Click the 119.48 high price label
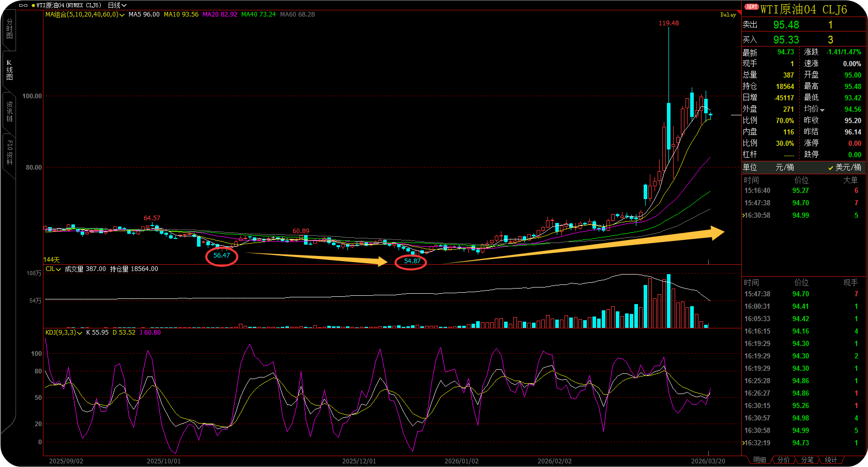 click(668, 23)
